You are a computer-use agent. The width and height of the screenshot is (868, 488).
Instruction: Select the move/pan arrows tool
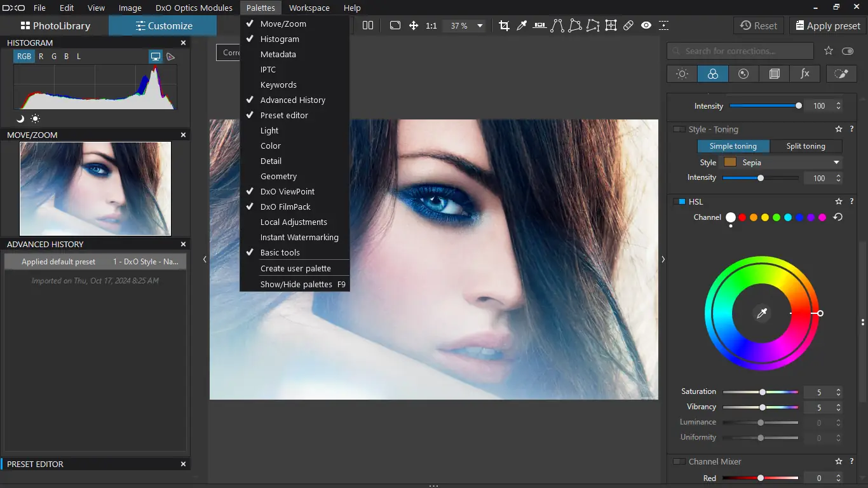coord(414,25)
